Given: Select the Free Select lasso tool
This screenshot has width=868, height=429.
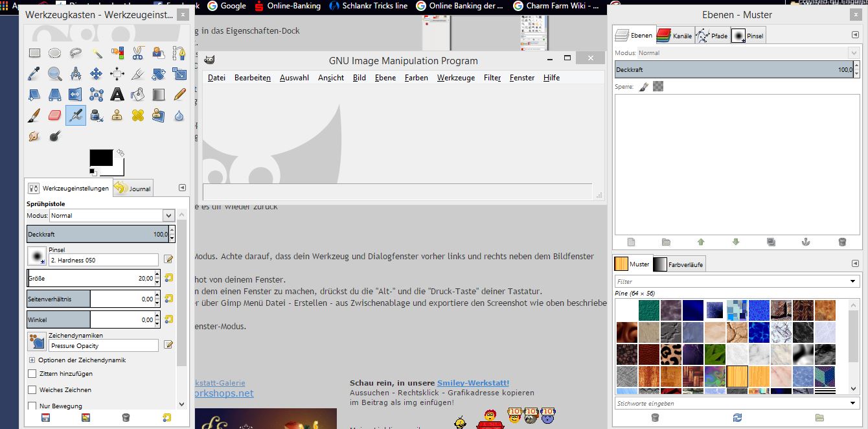Looking at the screenshot, I should pyautogui.click(x=76, y=53).
